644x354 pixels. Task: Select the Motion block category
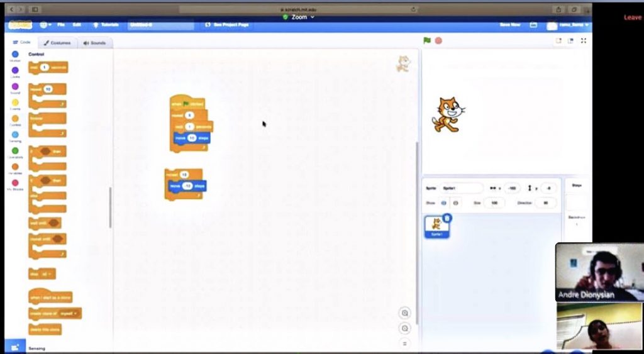15,55
